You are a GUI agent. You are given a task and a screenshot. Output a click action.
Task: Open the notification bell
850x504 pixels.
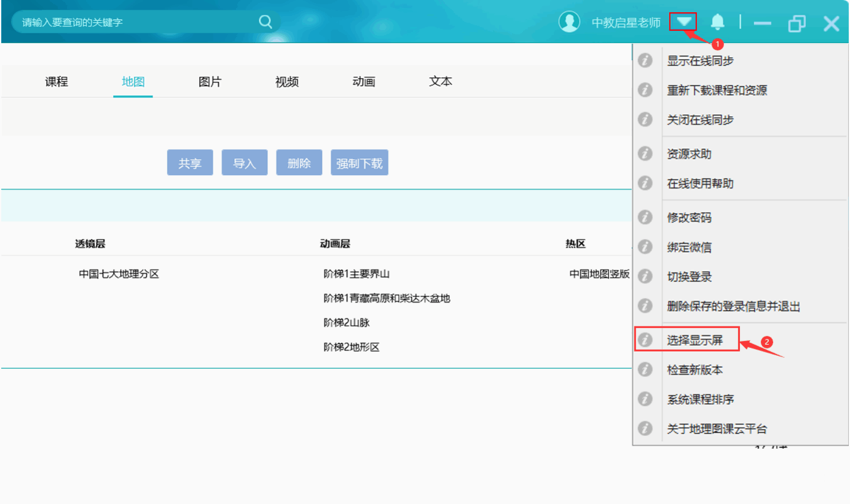(717, 23)
